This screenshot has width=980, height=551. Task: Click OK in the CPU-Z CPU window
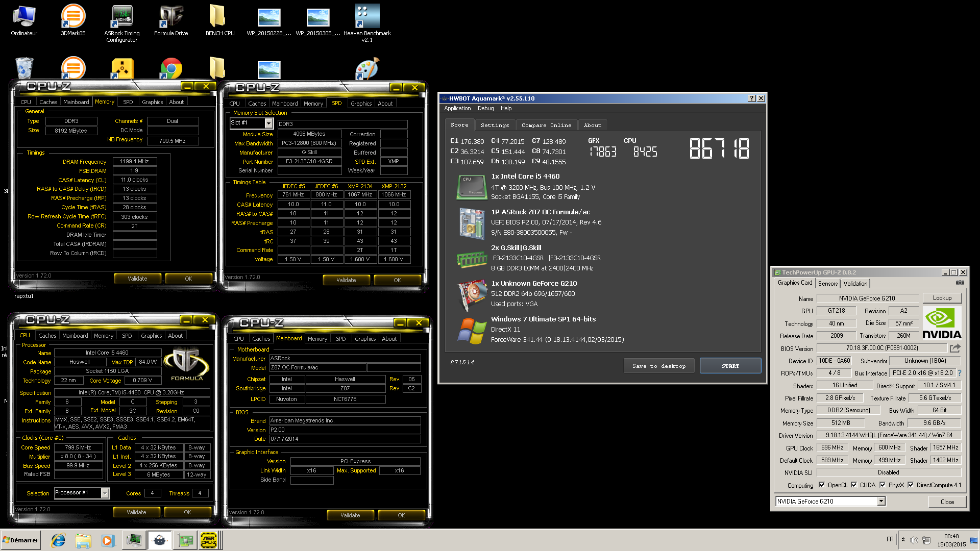[187, 512]
